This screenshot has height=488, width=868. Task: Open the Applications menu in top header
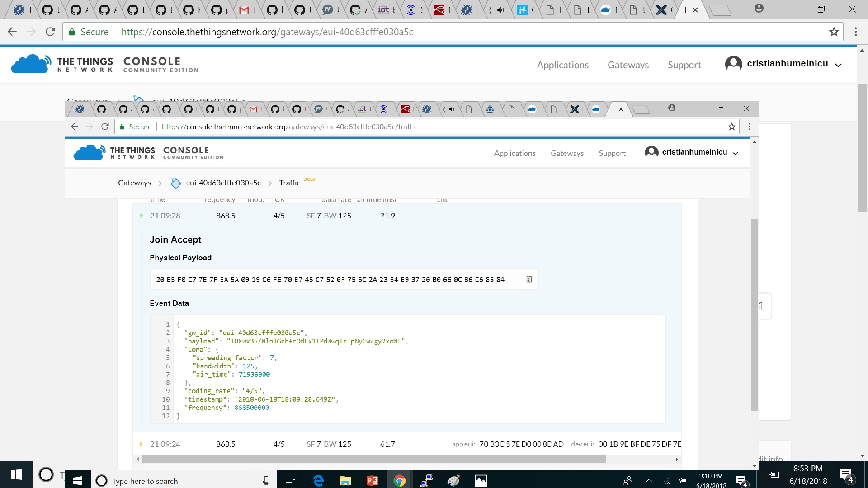(x=562, y=65)
